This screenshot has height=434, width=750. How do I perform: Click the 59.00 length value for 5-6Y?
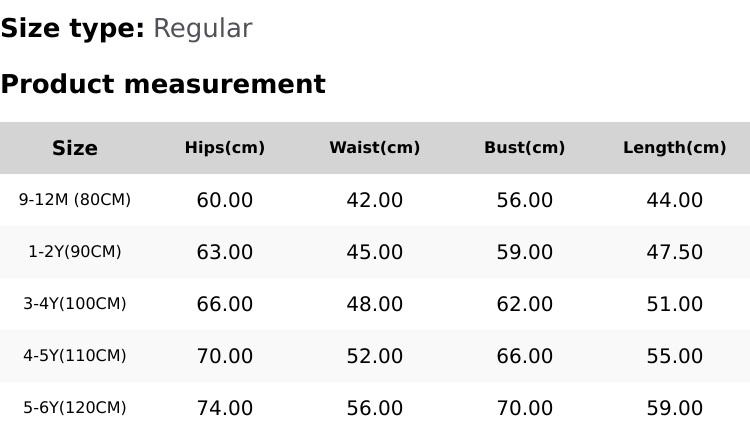point(675,408)
